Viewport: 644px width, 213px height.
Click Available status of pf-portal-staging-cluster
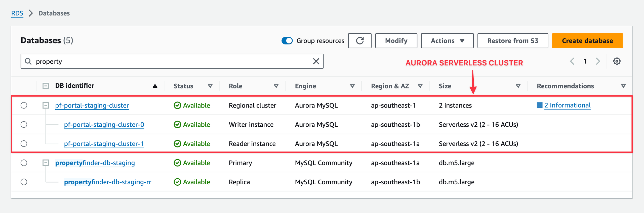(x=192, y=105)
